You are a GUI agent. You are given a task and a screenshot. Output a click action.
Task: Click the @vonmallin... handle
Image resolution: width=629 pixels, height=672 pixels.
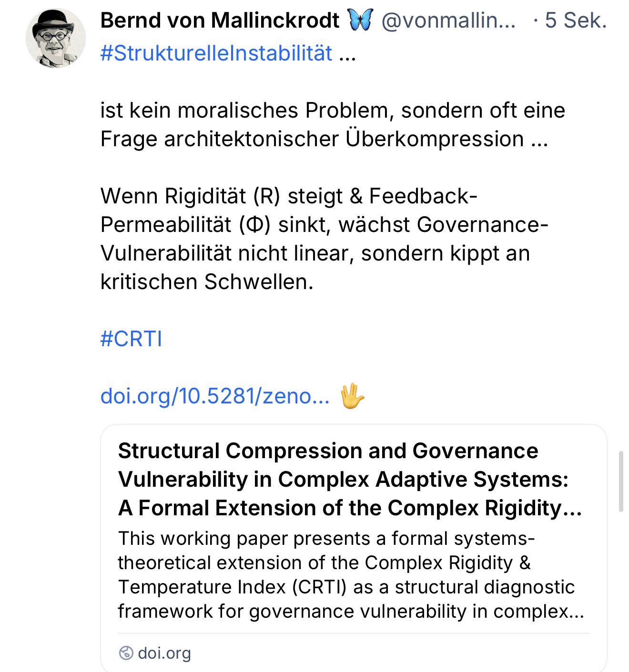click(448, 20)
